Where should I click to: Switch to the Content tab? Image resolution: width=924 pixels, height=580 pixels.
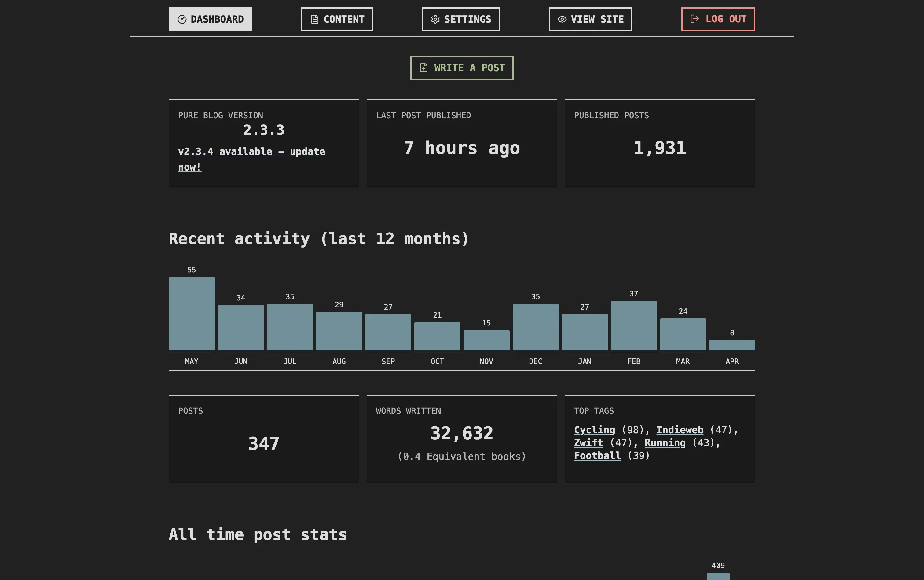coord(337,19)
